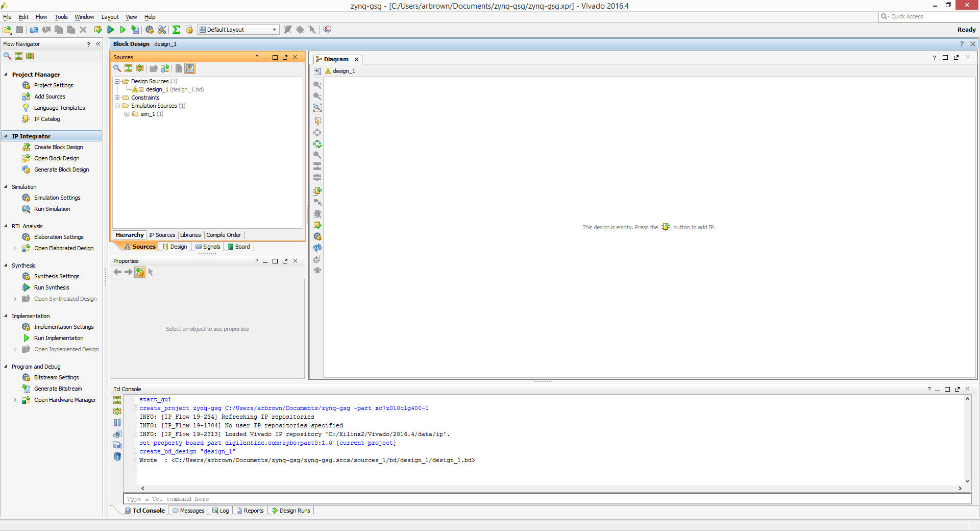Select design_1 (design_1.bd) in Sources tree
This screenshot has width=980, height=531.
(x=175, y=89)
